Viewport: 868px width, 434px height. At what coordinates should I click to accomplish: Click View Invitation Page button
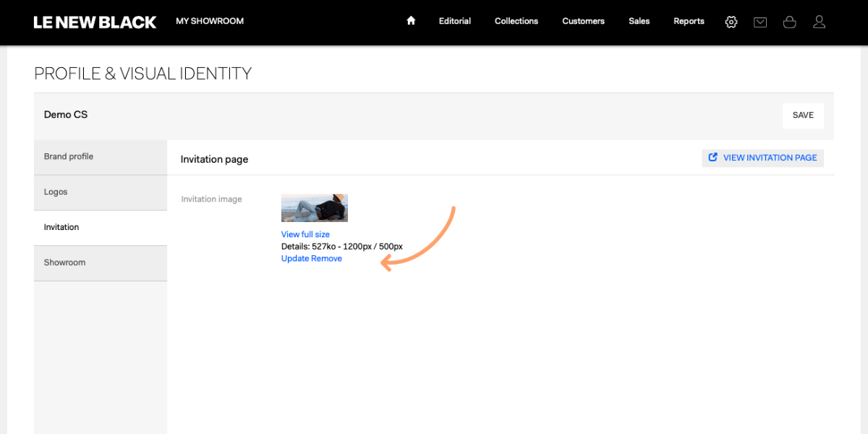pos(762,158)
